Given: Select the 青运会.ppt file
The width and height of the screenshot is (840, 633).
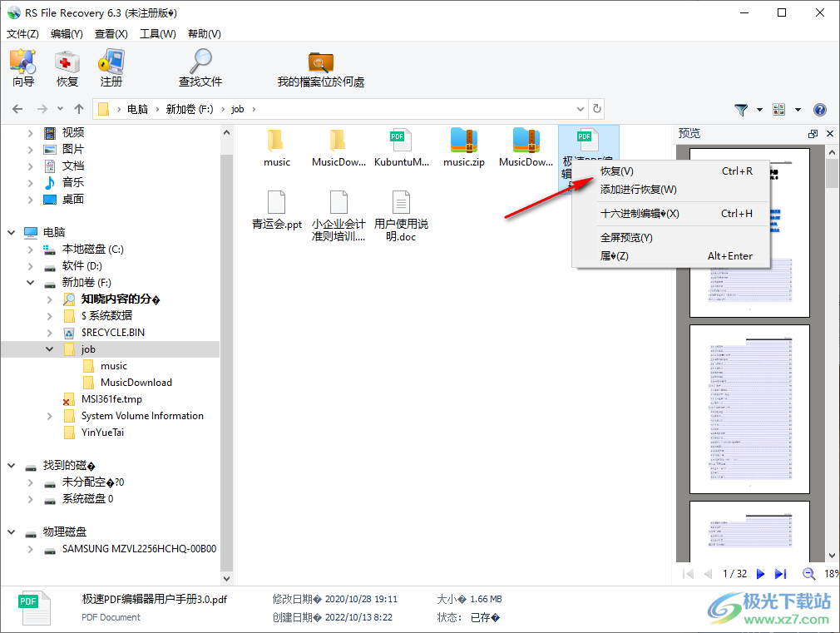Looking at the screenshot, I should point(276,210).
